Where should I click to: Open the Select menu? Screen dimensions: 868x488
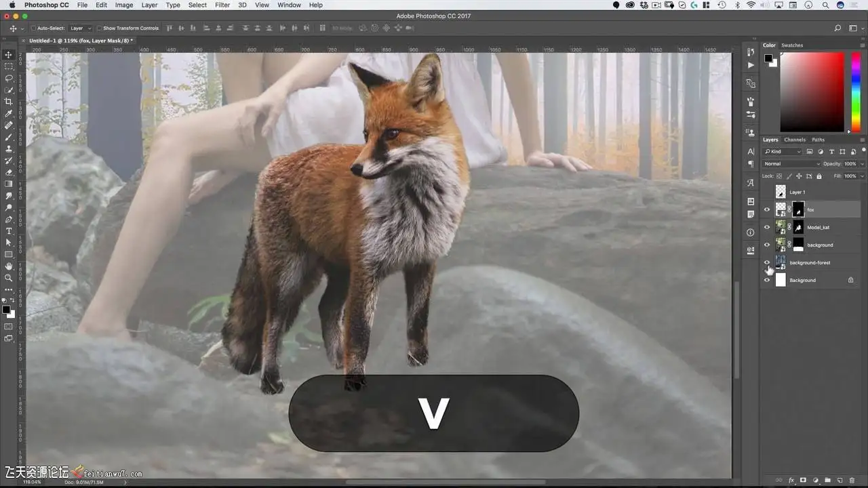click(197, 5)
